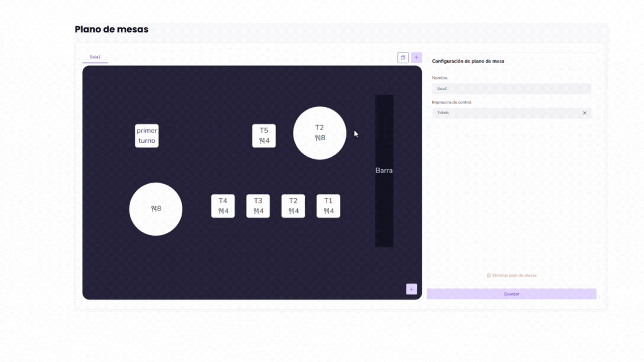Focus the Nombre input field

click(x=511, y=89)
